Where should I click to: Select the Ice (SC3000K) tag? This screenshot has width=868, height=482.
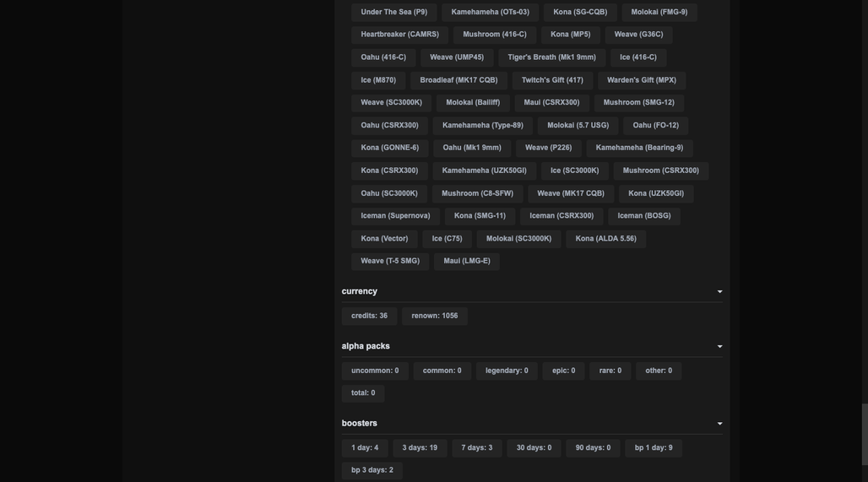pos(575,171)
